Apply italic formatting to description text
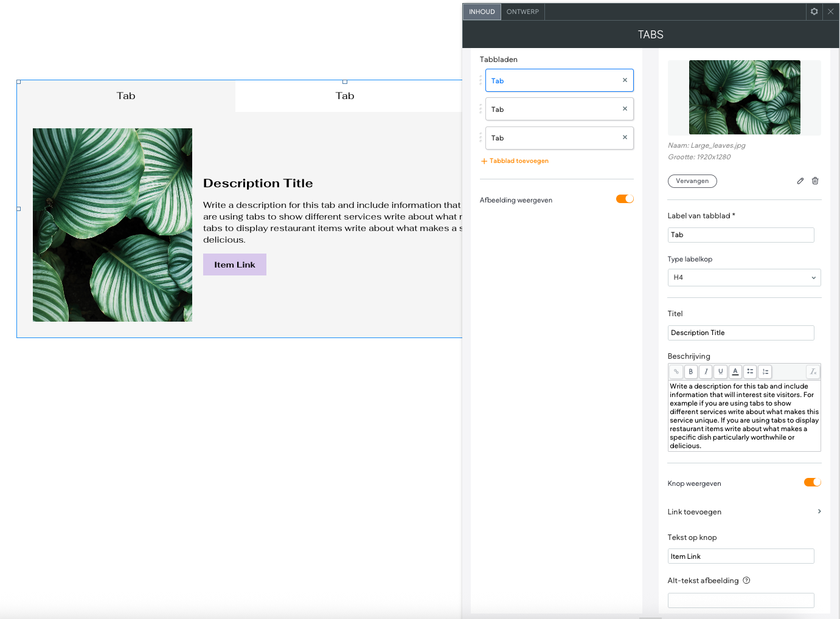This screenshot has width=840, height=619. (706, 372)
